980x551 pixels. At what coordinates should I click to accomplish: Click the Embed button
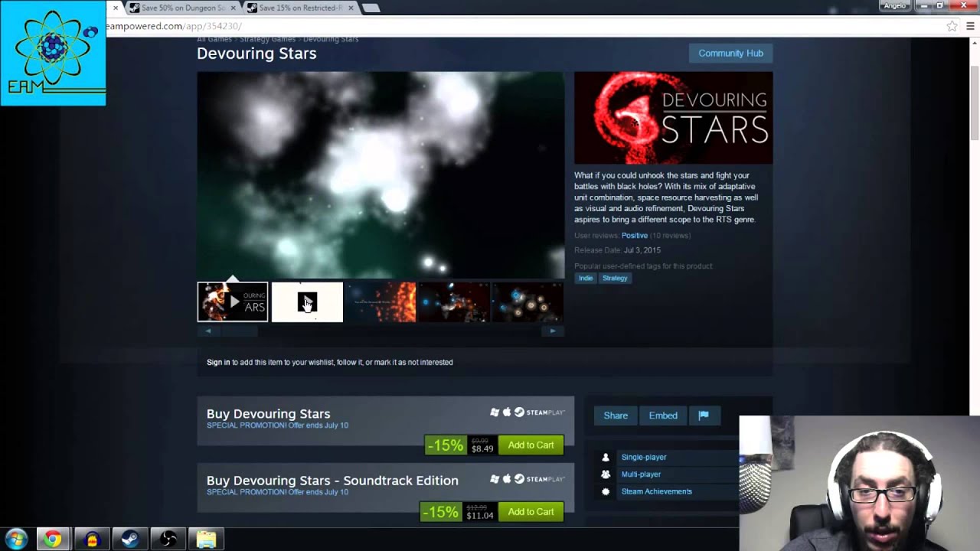coord(663,416)
